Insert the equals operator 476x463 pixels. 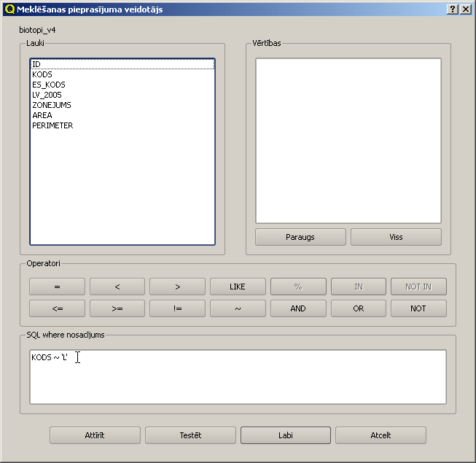(x=57, y=287)
